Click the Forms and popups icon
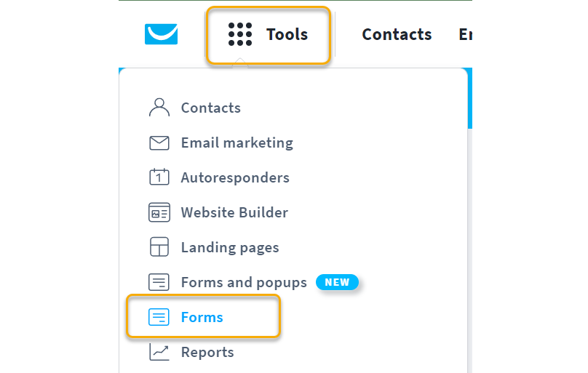 159,282
